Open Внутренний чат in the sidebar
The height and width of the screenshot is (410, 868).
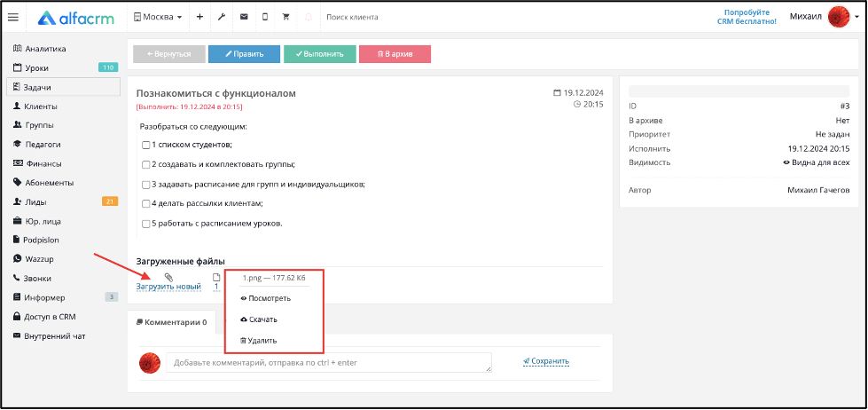(49, 335)
